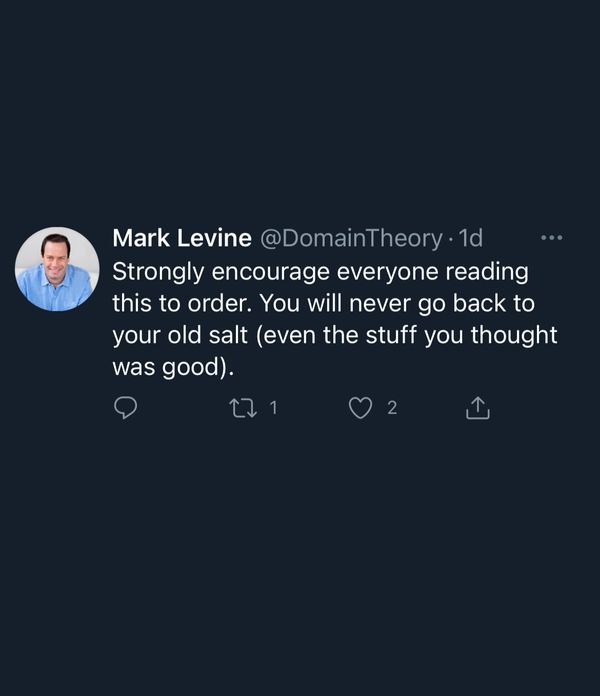This screenshot has width=600, height=696.
Task: Tap the 'was good).' closing line
Action: 172,366
